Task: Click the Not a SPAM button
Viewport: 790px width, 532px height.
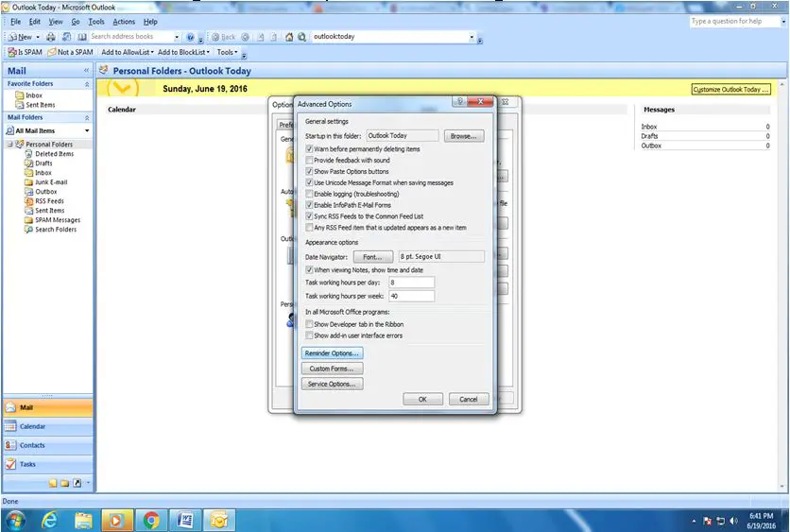Action: point(71,52)
